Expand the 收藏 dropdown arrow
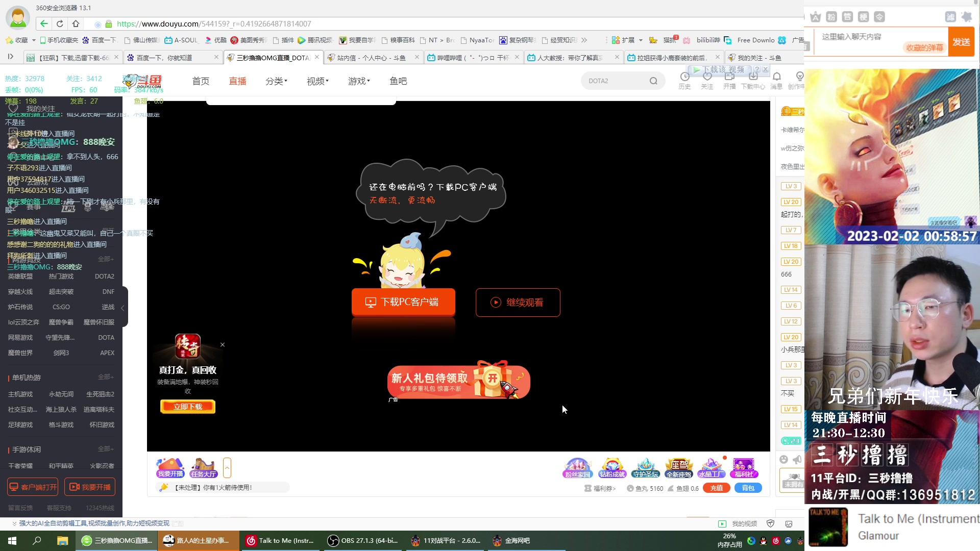 [x=34, y=40]
